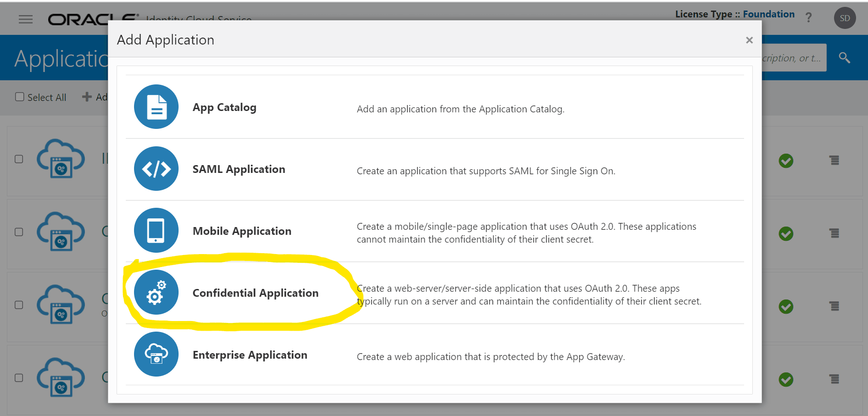868x416 pixels.
Task: Select the SAML Application code icon
Action: [156, 169]
